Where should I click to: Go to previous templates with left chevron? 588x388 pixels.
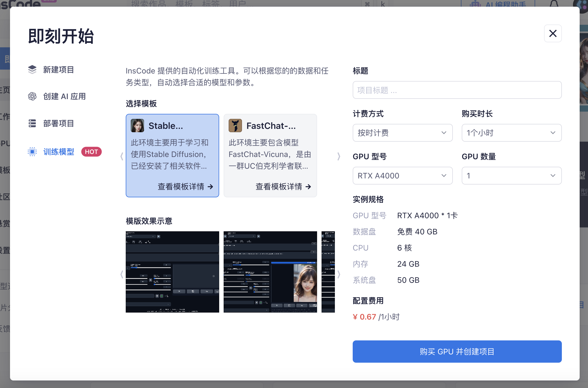tap(122, 156)
